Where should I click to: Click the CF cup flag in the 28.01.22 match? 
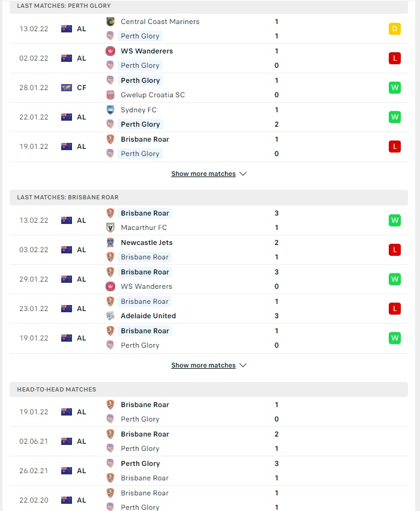pos(67,88)
